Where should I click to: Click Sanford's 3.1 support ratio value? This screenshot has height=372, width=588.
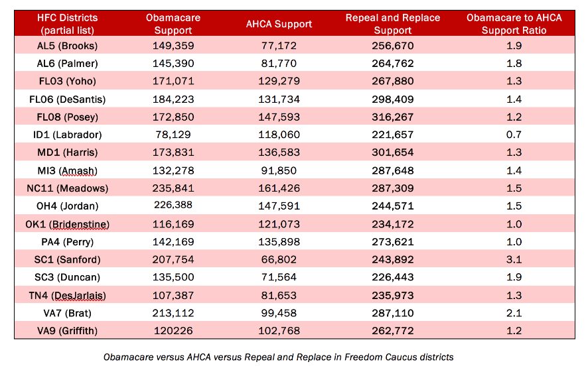coord(514,260)
